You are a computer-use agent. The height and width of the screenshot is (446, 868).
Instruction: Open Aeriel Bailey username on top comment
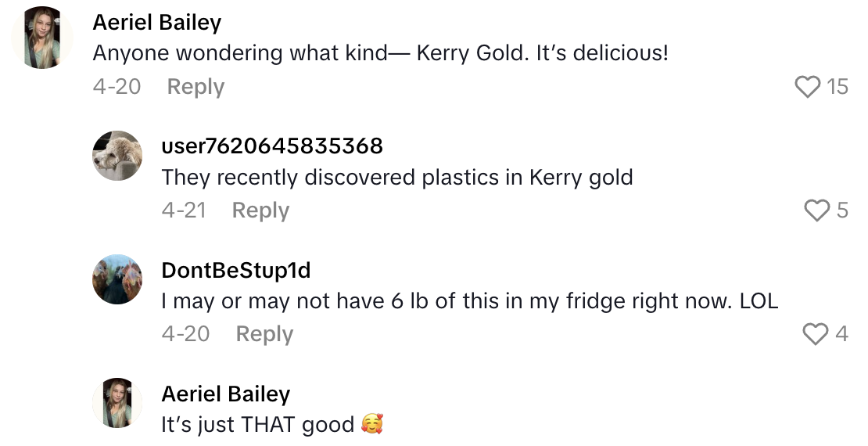pyautogui.click(x=156, y=23)
